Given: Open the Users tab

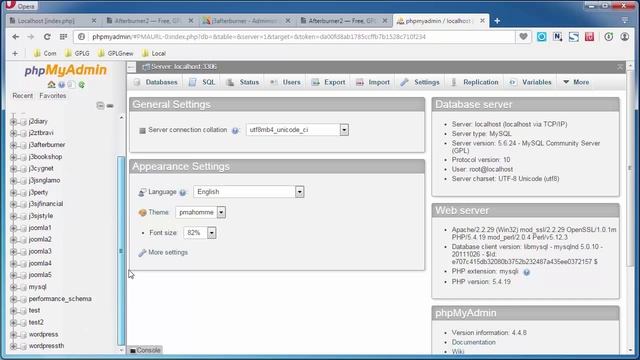Looking at the screenshot, I should tap(285, 82).
